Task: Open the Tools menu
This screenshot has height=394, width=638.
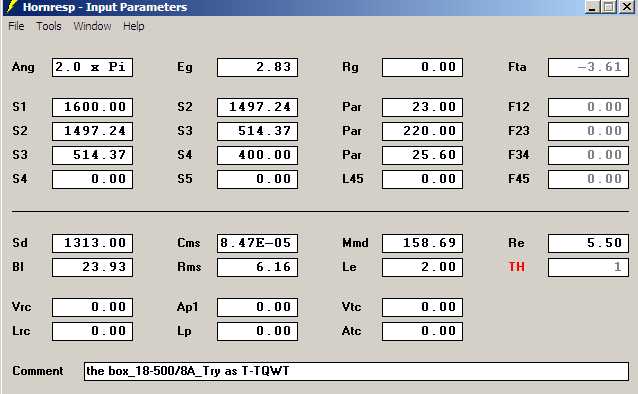Action: [x=49, y=26]
